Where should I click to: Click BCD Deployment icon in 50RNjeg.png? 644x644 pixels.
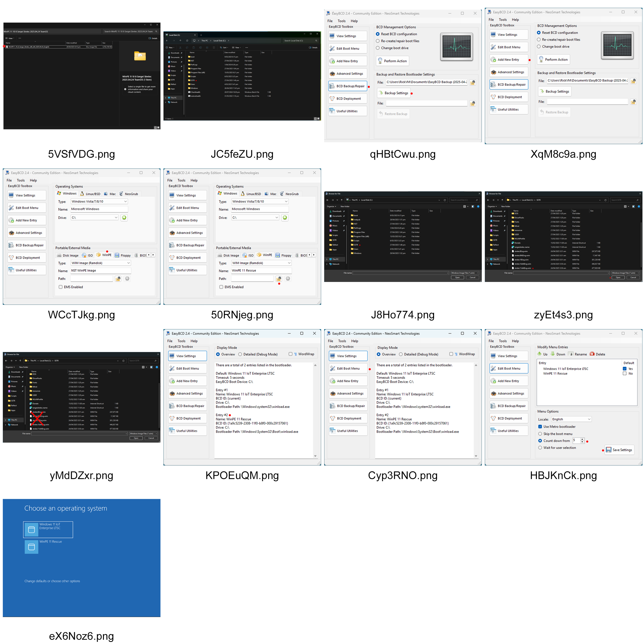(x=172, y=258)
